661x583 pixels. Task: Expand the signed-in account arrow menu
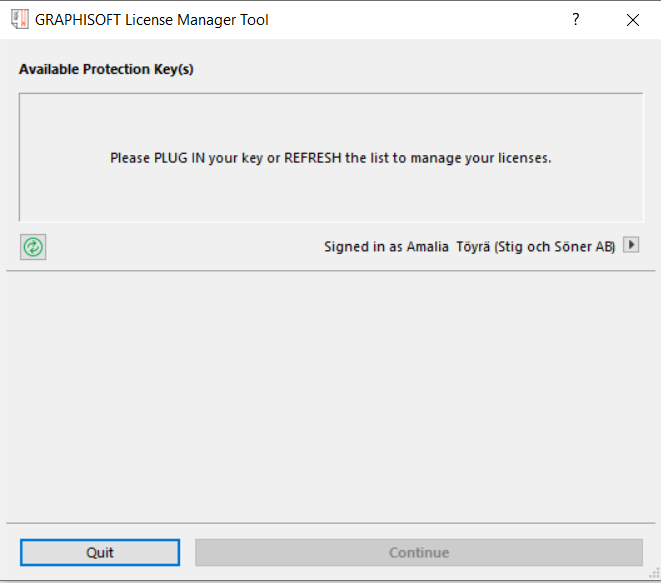pyautogui.click(x=631, y=245)
